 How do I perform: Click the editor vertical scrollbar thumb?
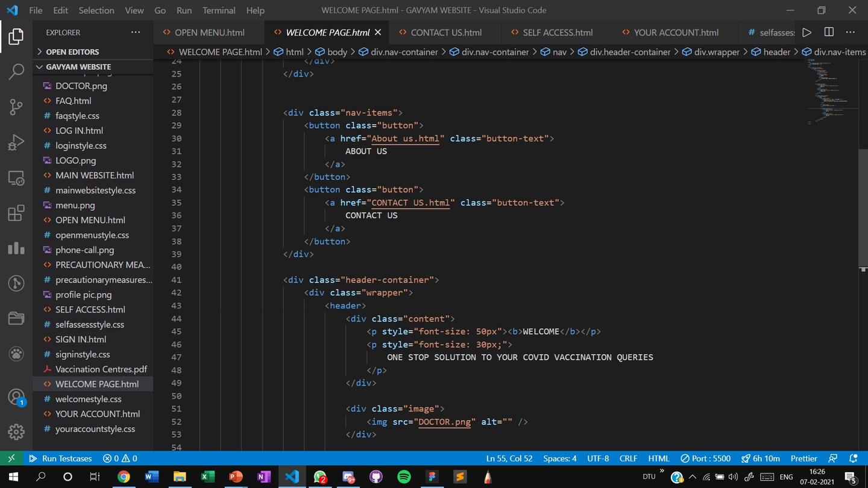863,208
